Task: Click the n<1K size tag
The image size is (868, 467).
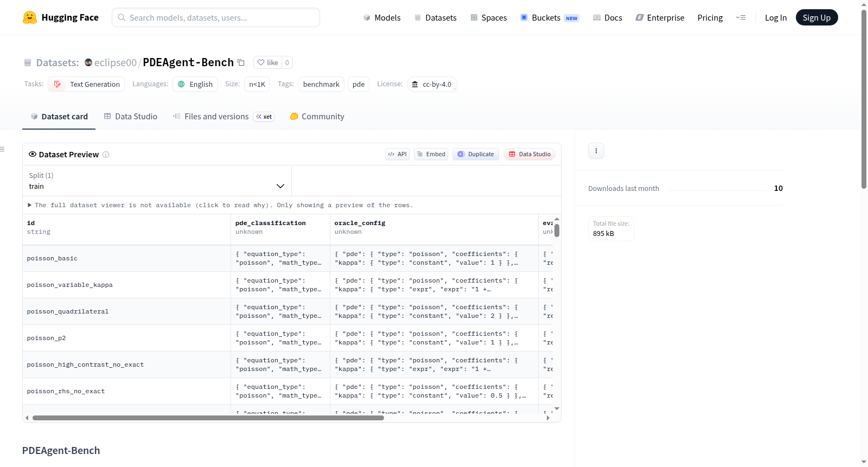Action: pos(257,84)
